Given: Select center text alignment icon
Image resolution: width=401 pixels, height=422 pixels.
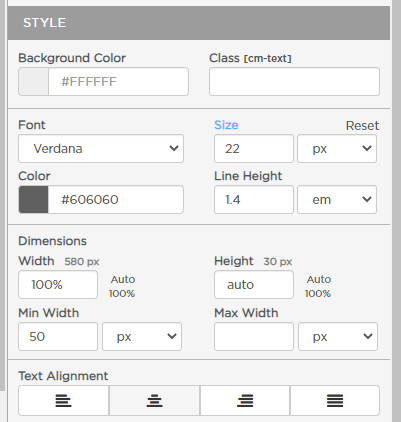Looking at the screenshot, I should [154, 400].
